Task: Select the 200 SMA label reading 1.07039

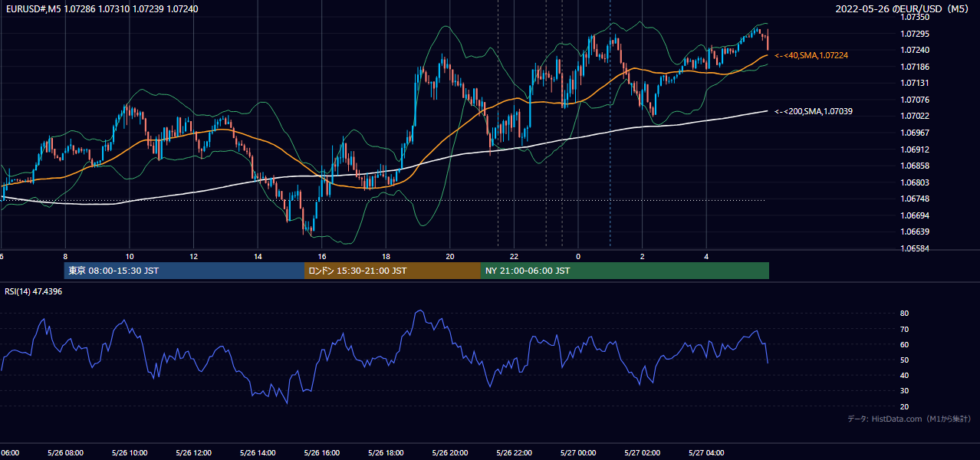Action: point(814,112)
